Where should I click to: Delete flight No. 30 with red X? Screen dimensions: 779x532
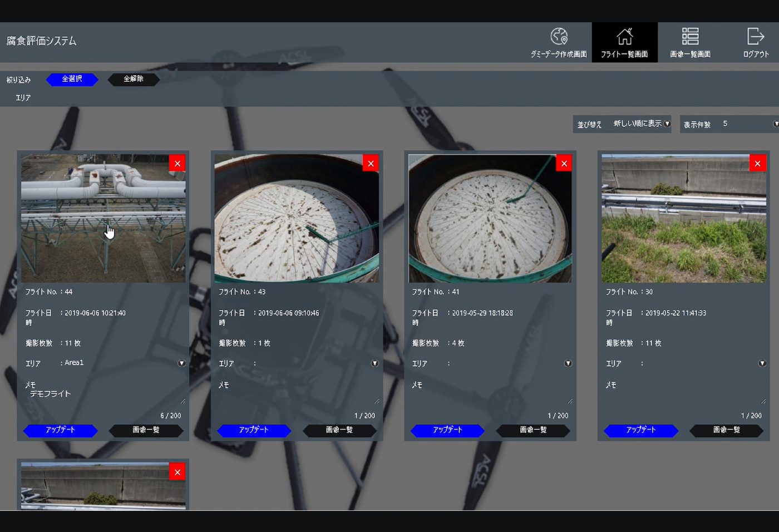point(758,164)
